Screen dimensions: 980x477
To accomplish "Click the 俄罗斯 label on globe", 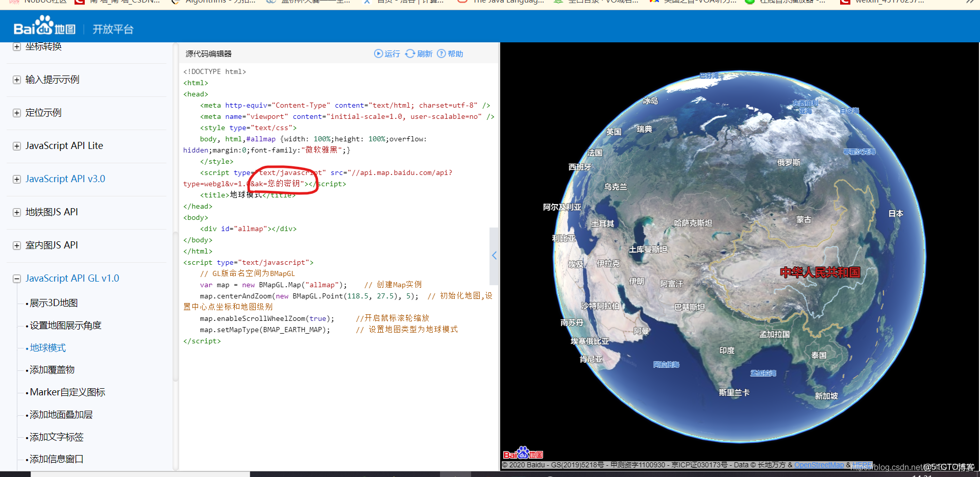I will (789, 162).
